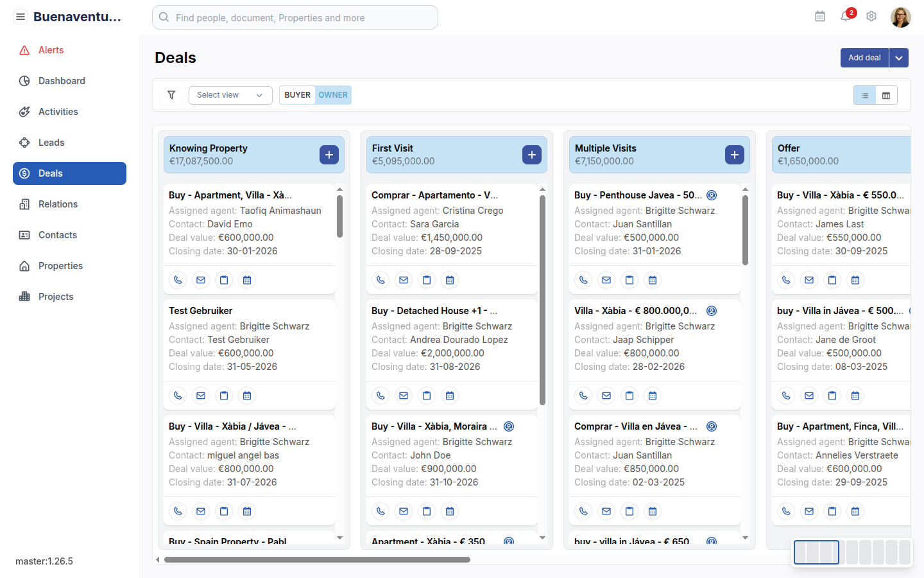
Task: Open Properties section in sidebar
Action: 69,266
